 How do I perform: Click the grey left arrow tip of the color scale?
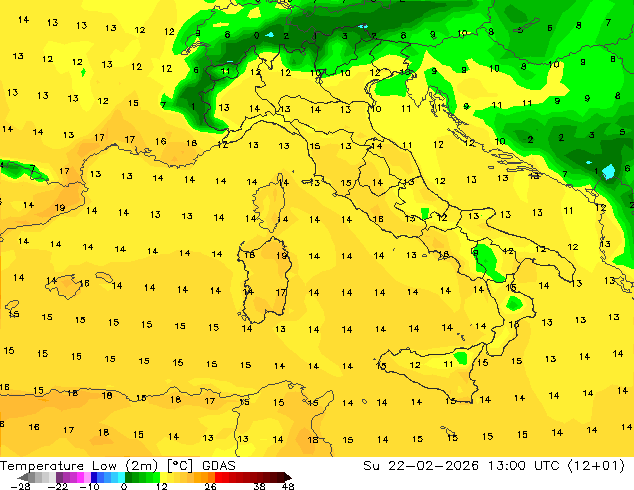pos(22,477)
